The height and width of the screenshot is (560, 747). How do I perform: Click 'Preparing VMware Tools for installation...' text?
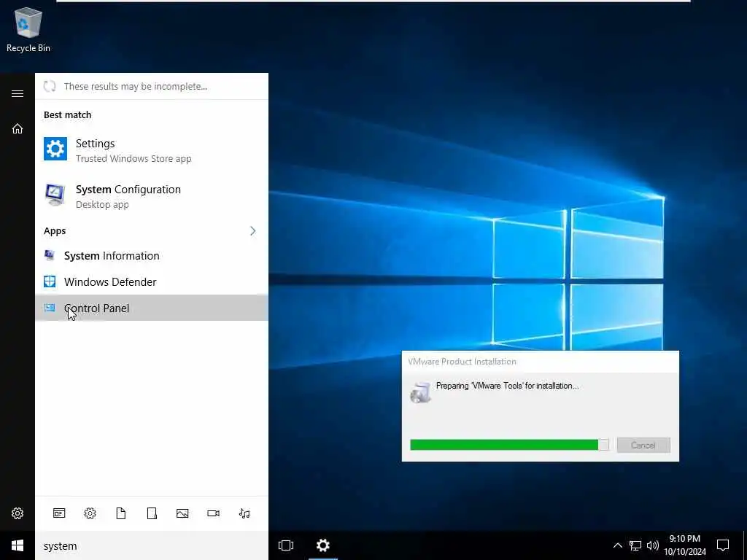coord(508,386)
